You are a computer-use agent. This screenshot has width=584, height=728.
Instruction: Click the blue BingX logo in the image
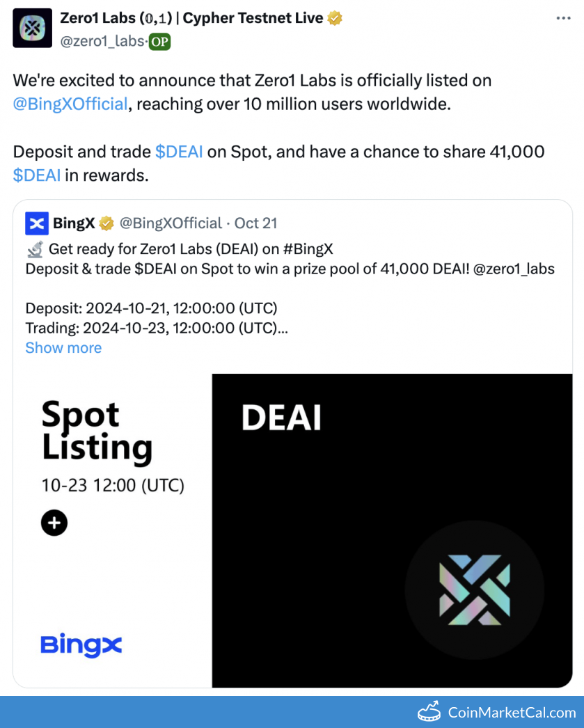pyautogui.click(x=81, y=645)
